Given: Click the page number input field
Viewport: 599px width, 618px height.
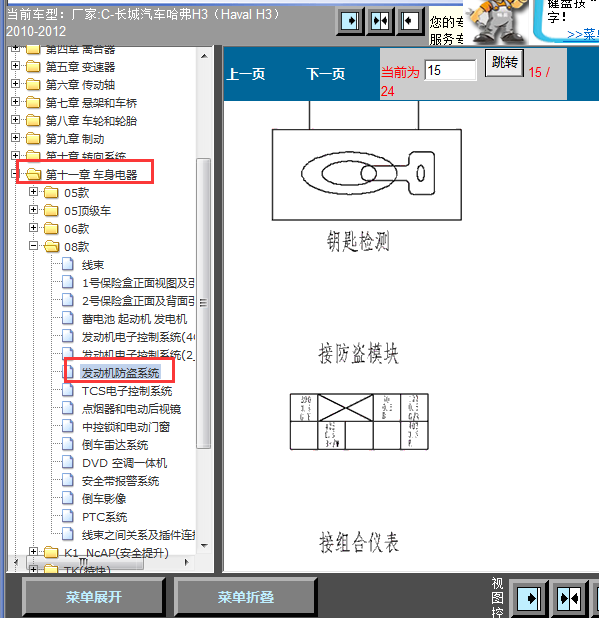Looking at the screenshot, I should click(x=450, y=70).
